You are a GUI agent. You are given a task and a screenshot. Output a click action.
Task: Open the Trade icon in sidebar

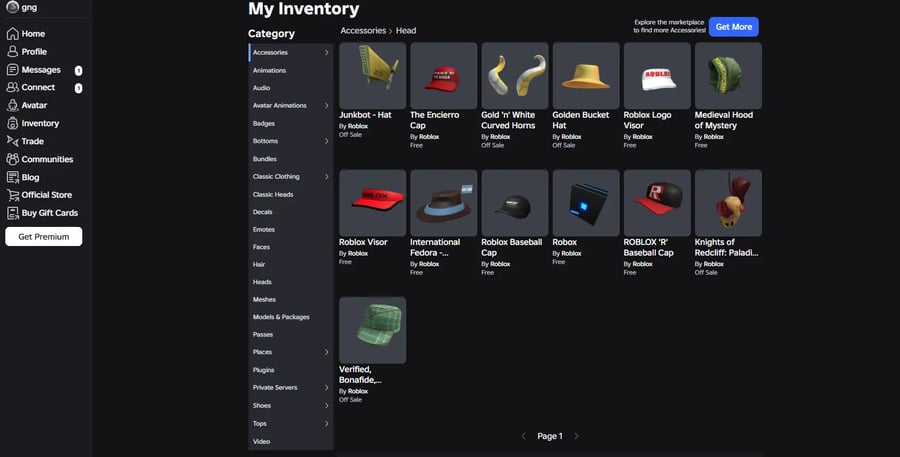tap(12, 141)
